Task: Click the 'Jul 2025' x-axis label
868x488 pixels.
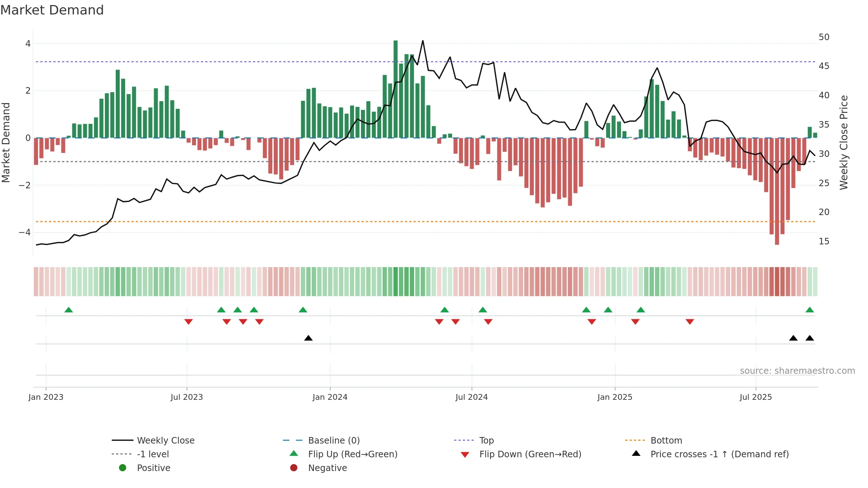Action: 756,397
